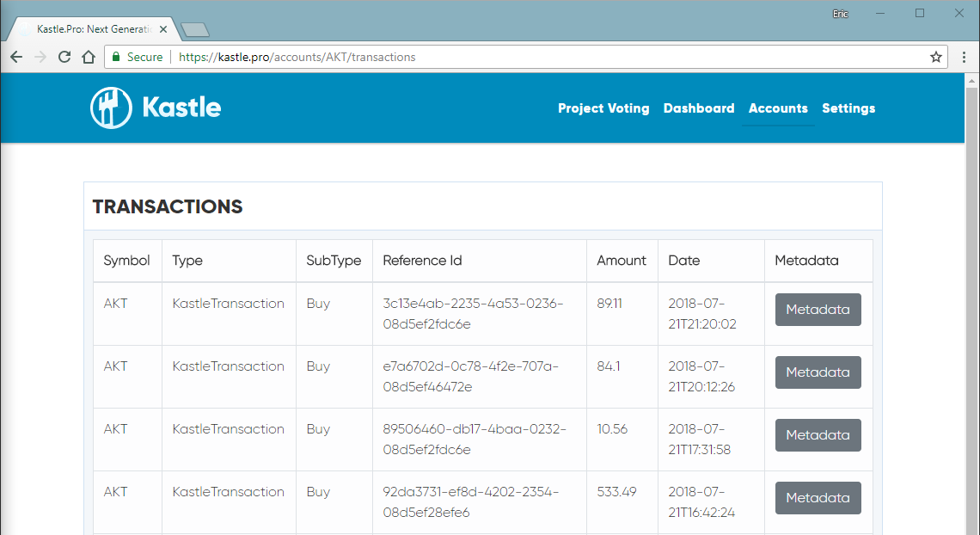Click the scrollbar up arrow
The width and height of the screenshot is (980, 535).
[971, 81]
